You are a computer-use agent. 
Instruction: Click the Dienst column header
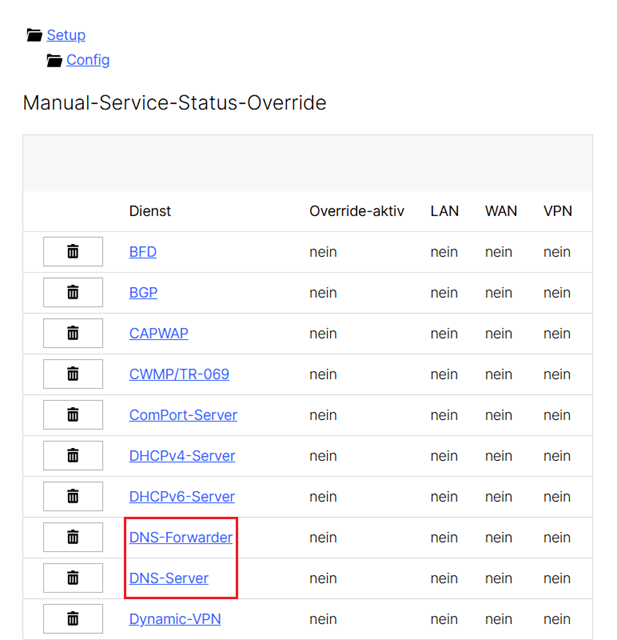pos(150,211)
